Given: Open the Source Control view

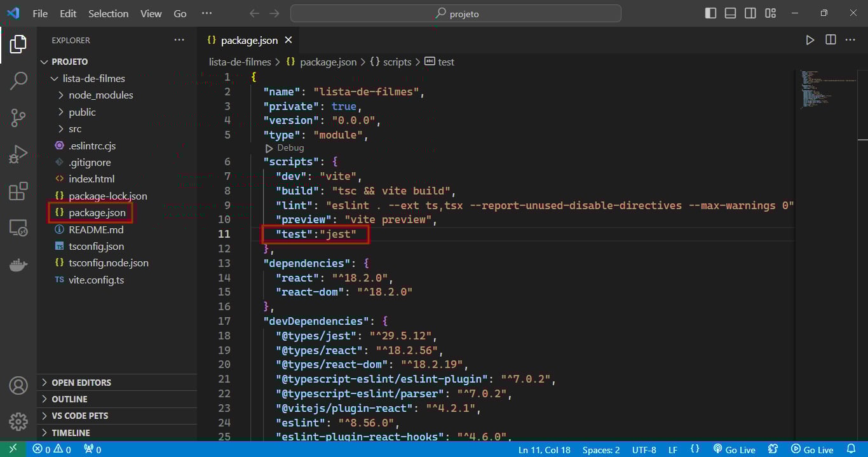Looking at the screenshot, I should tap(18, 117).
